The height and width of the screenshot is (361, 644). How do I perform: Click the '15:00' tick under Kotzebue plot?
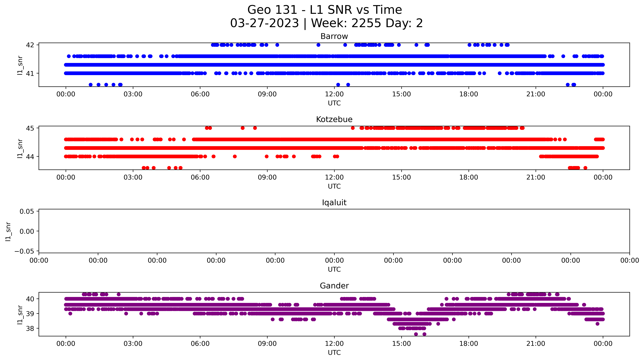(x=401, y=177)
